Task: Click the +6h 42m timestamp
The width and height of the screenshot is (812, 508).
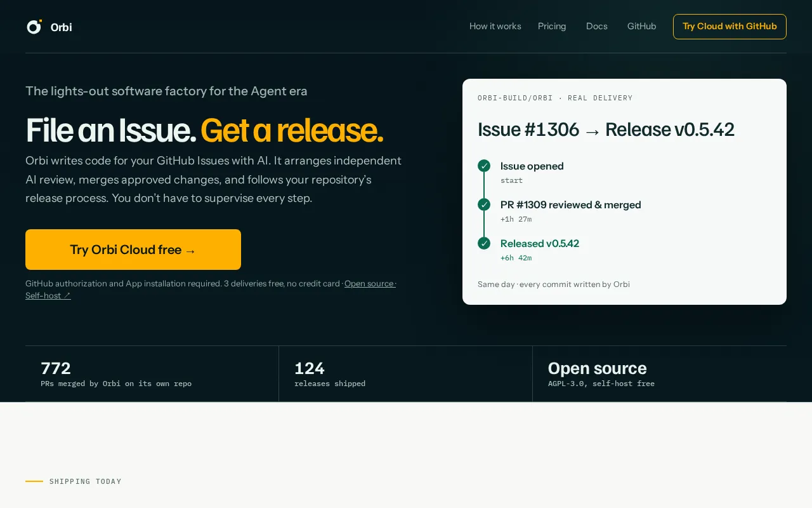Action: pyautogui.click(x=516, y=258)
